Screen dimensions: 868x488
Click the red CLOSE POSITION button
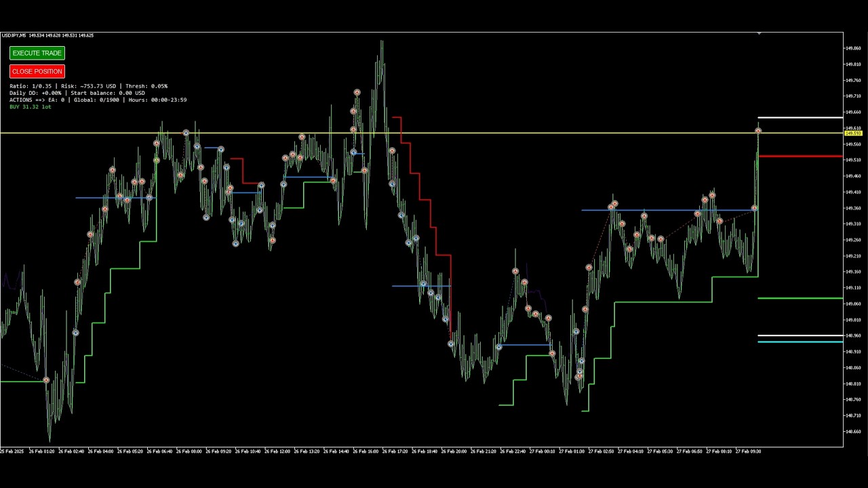click(37, 71)
